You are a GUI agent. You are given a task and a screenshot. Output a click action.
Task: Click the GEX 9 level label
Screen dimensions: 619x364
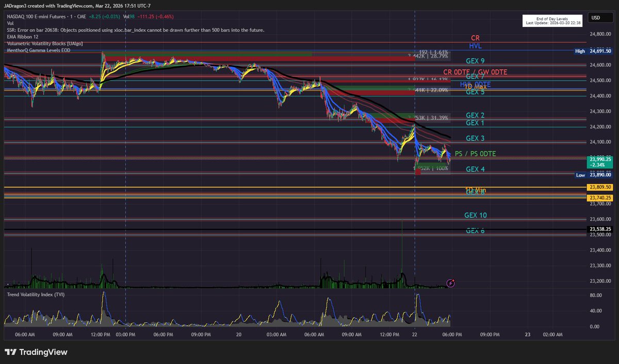point(475,61)
